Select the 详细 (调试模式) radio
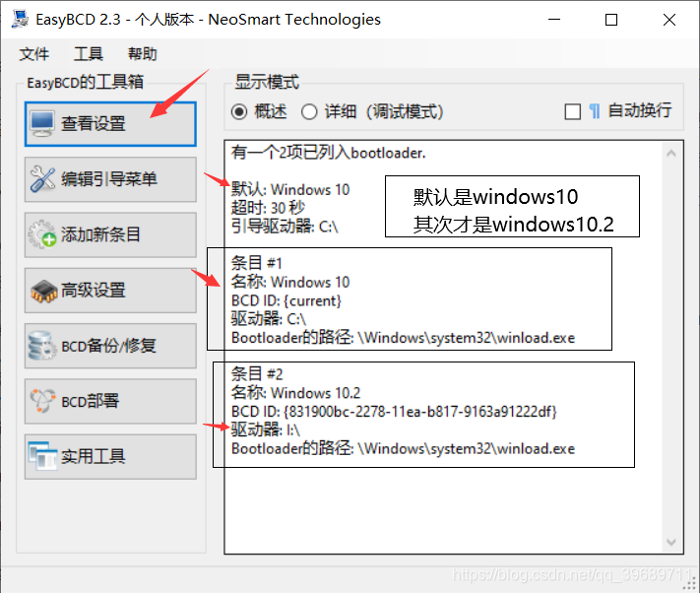Screen dimensions: 700x593 pyautogui.click(x=309, y=111)
